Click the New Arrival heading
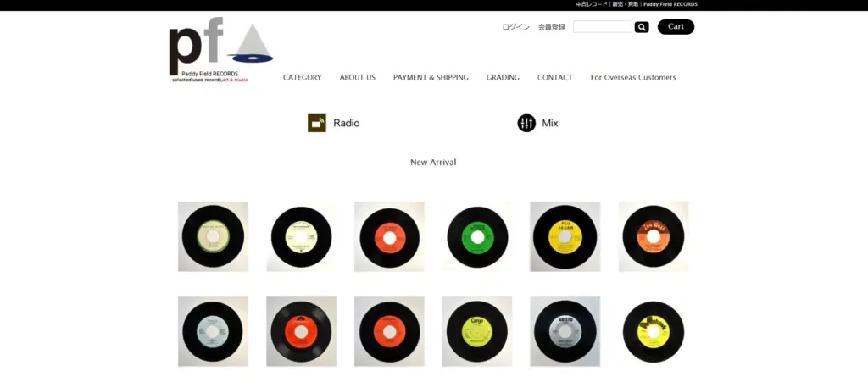 click(433, 162)
